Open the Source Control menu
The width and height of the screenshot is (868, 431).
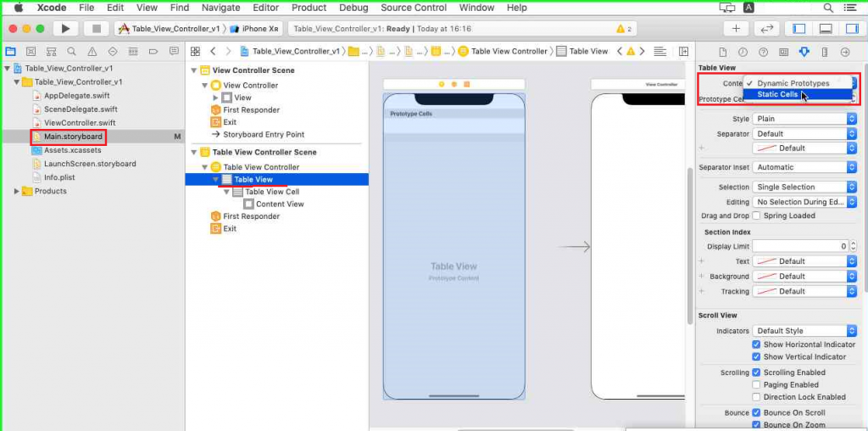coord(414,8)
